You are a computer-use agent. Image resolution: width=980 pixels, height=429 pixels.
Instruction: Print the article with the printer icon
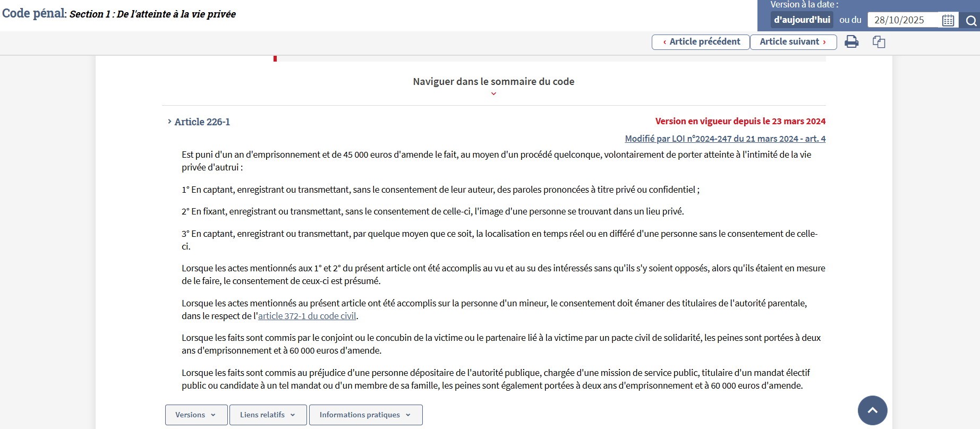click(x=851, y=41)
